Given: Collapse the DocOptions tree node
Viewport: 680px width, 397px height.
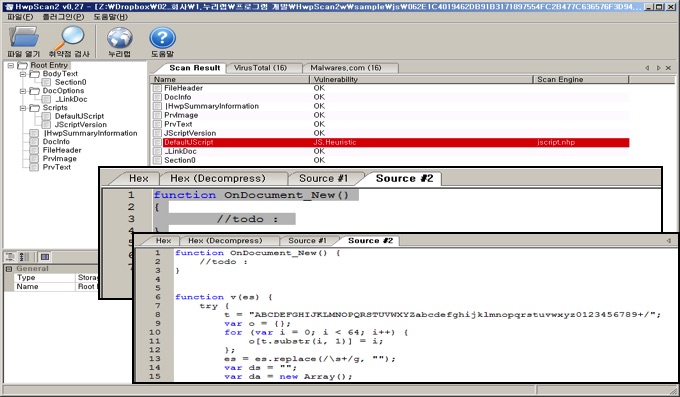Looking at the screenshot, I should [23, 91].
